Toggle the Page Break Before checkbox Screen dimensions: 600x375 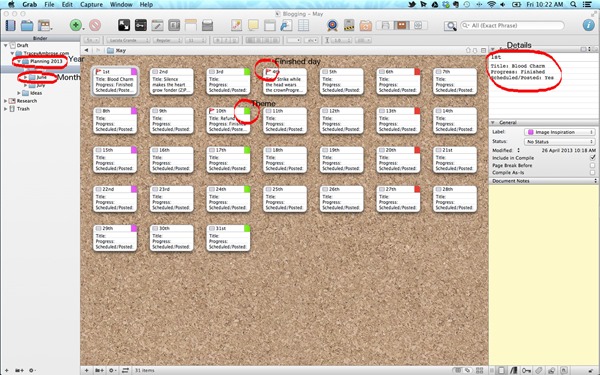pos(593,165)
